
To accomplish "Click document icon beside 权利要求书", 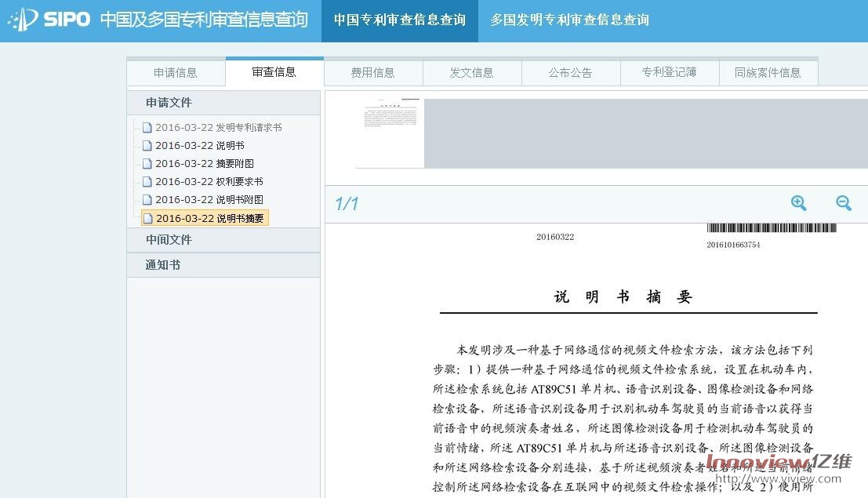I will [147, 182].
